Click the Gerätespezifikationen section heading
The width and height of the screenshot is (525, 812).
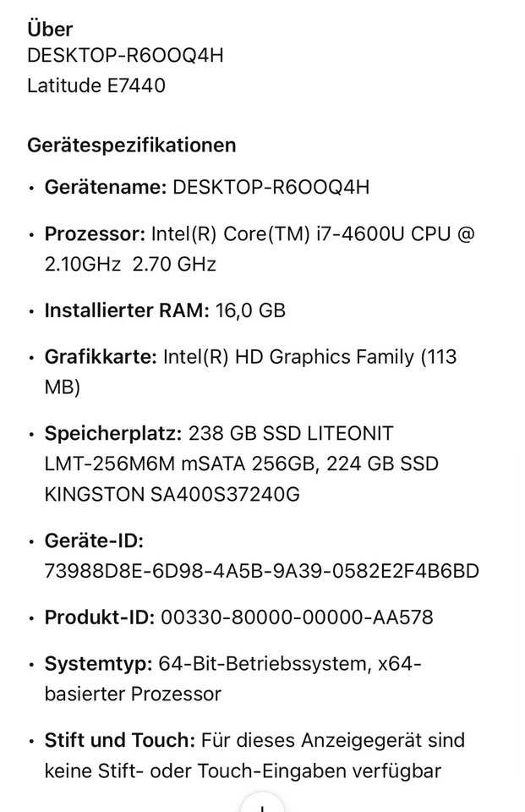pyautogui.click(x=131, y=145)
